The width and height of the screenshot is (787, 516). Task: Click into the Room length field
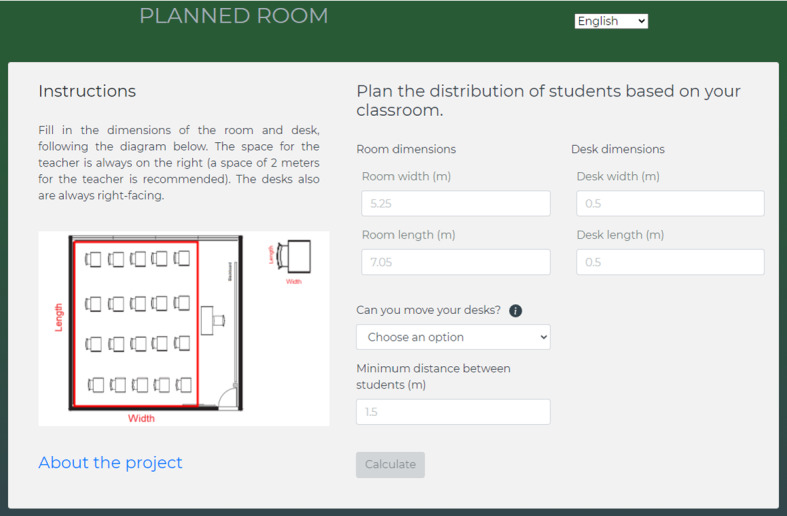[x=456, y=262]
